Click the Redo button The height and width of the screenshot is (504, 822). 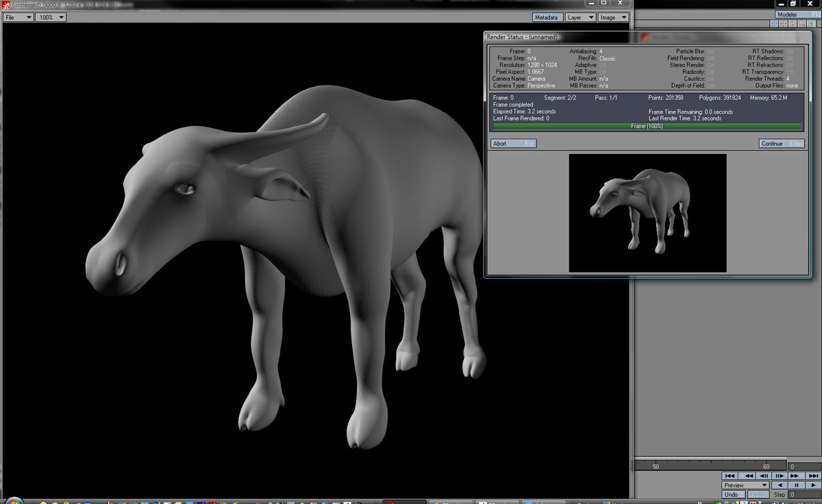tap(758, 494)
